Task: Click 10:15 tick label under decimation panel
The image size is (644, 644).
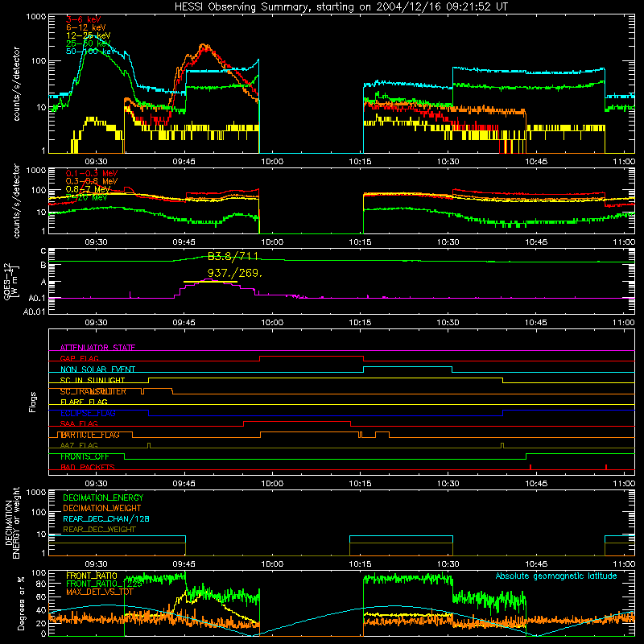Action: [x=360, y=564]
